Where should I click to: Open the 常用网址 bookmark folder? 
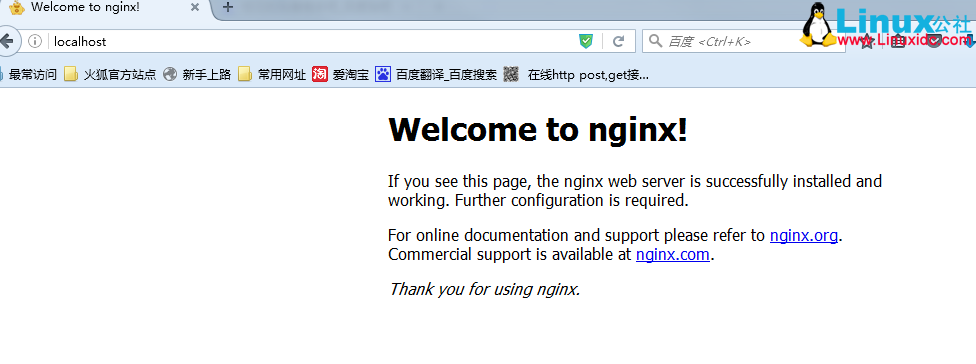click(273, 75)
